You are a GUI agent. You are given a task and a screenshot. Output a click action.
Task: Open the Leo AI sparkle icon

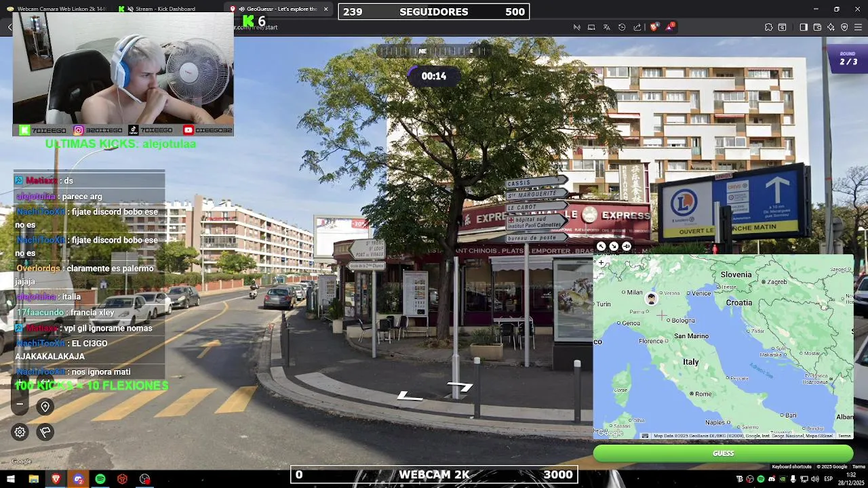coord(831,27)
